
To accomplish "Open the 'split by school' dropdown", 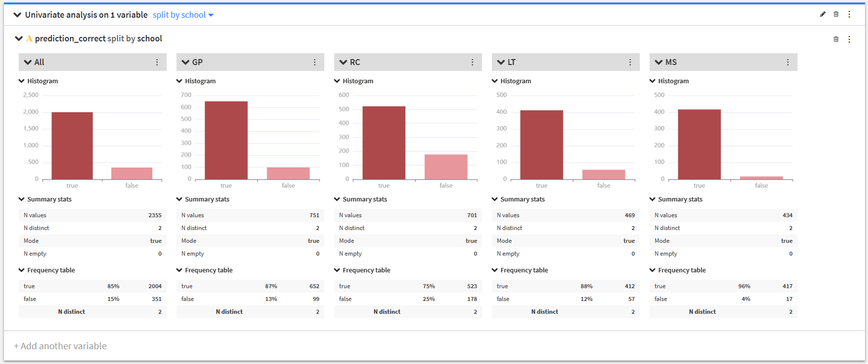I will (183, 15).
